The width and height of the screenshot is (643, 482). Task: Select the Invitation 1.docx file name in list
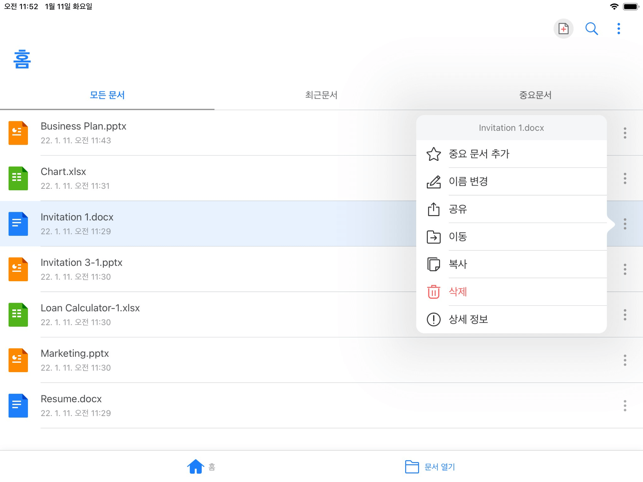point(77,217)
